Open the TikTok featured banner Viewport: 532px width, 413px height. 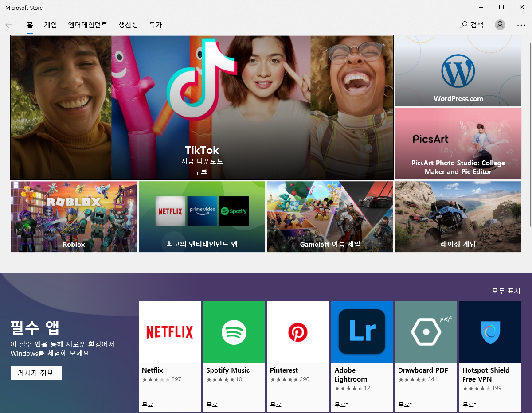pyautogui.click(x=202, y=108)
